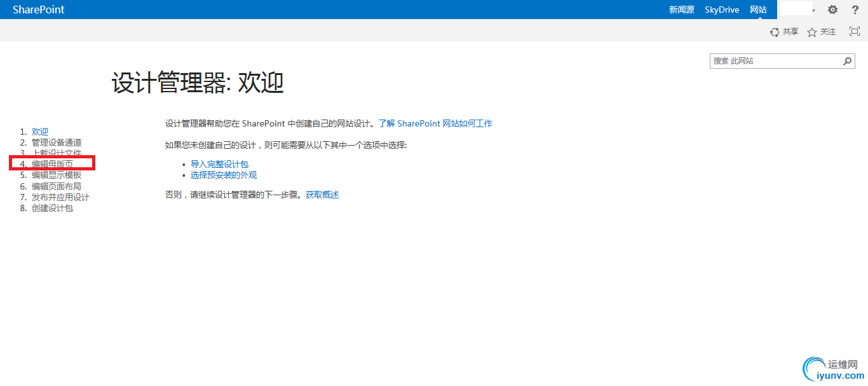868x386 pixels.
Task: Expand the user account dropdown arrow
Action: tap(814, 11)
